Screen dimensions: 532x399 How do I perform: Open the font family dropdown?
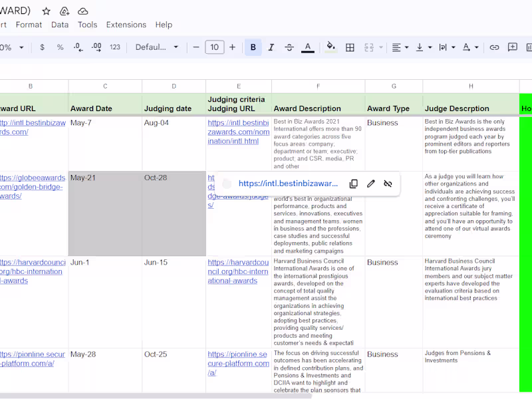[x=157, y=47]
